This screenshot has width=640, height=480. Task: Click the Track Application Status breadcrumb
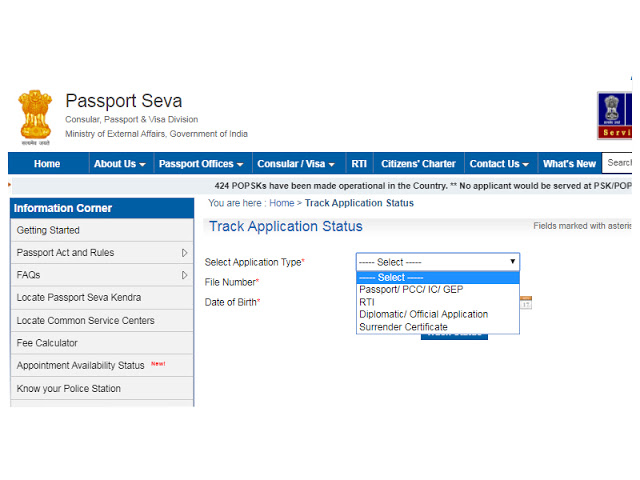point(359,203)
